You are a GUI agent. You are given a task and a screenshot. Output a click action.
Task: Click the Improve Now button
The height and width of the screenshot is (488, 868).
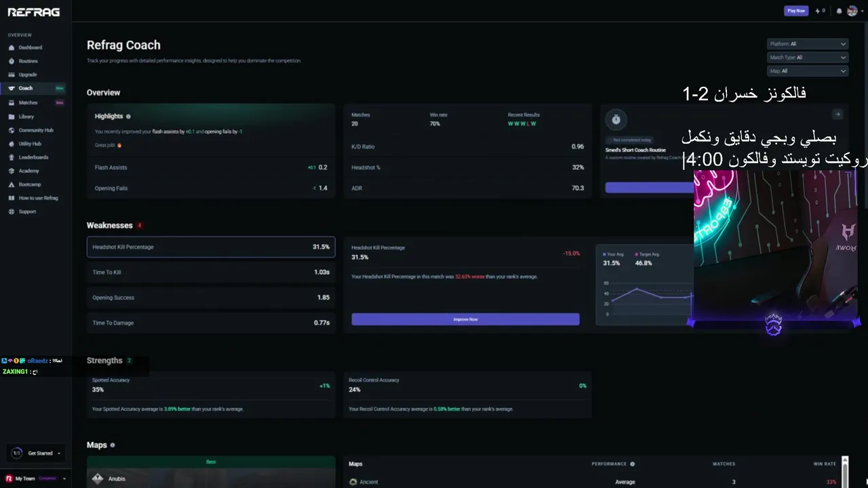[x=465, y=319]
